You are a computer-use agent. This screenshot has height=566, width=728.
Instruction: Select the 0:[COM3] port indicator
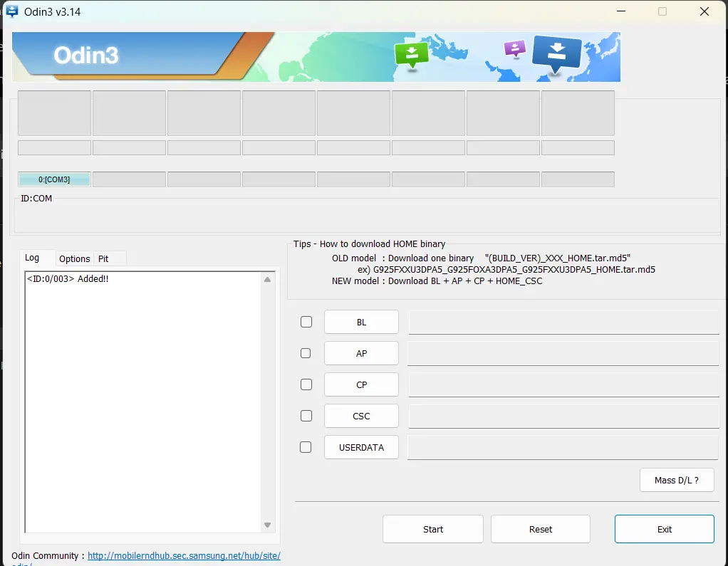click(54, 179)
